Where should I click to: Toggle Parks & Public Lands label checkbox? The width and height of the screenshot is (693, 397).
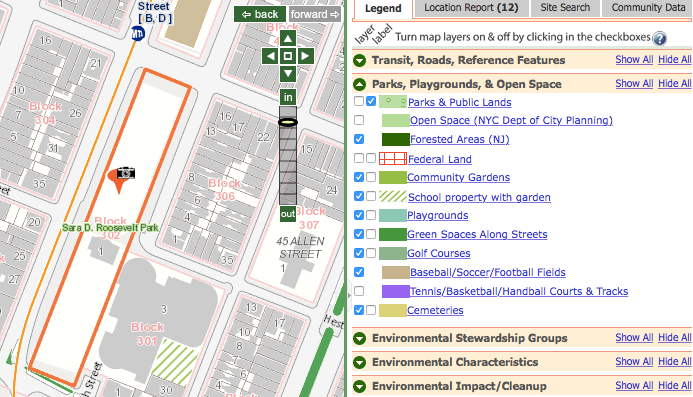coord(371,101)
